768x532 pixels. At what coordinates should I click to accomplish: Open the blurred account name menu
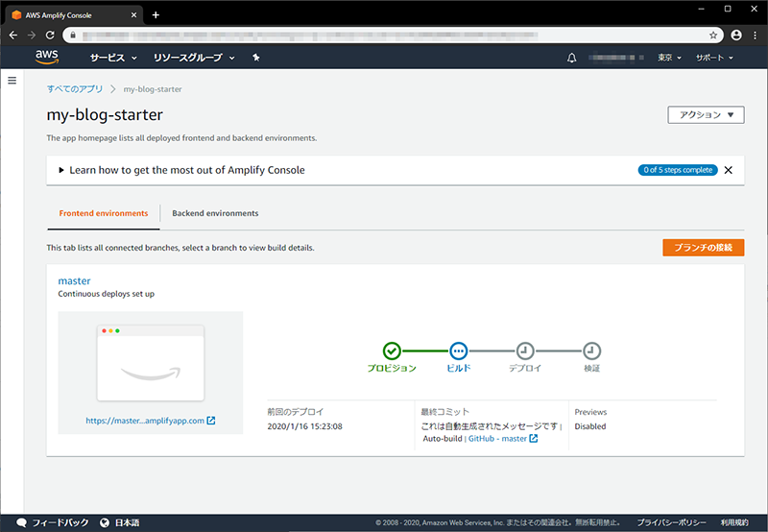pos(616,58)
